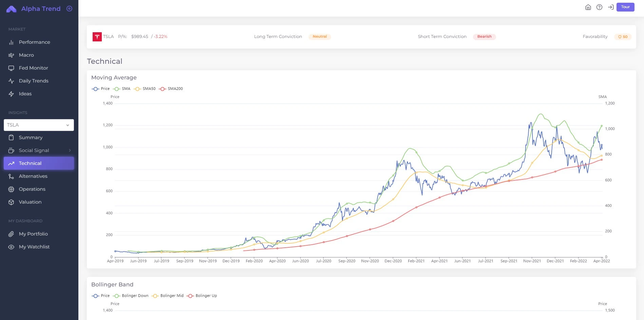Click the Bearish short term conviction badge
Image resolution: width=644 pixels, height=320 pixels.
[x=484, y=37]
